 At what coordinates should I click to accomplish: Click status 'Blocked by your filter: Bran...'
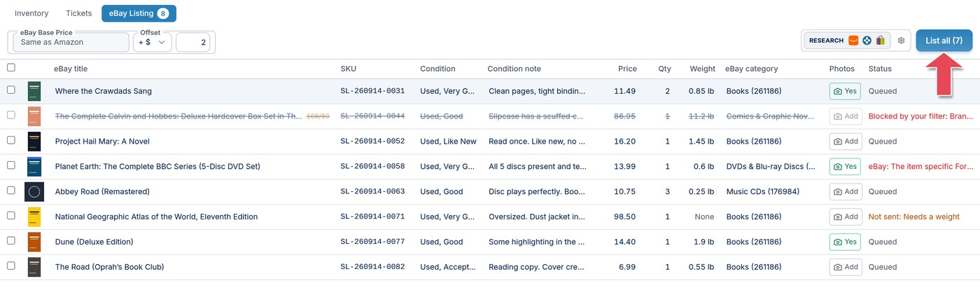[921, 116]
